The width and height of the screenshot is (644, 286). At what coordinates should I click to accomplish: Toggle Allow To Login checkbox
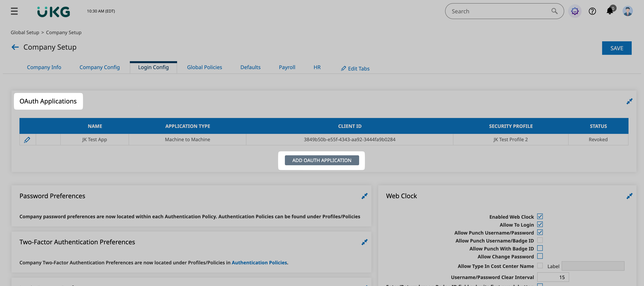[540, 224]
